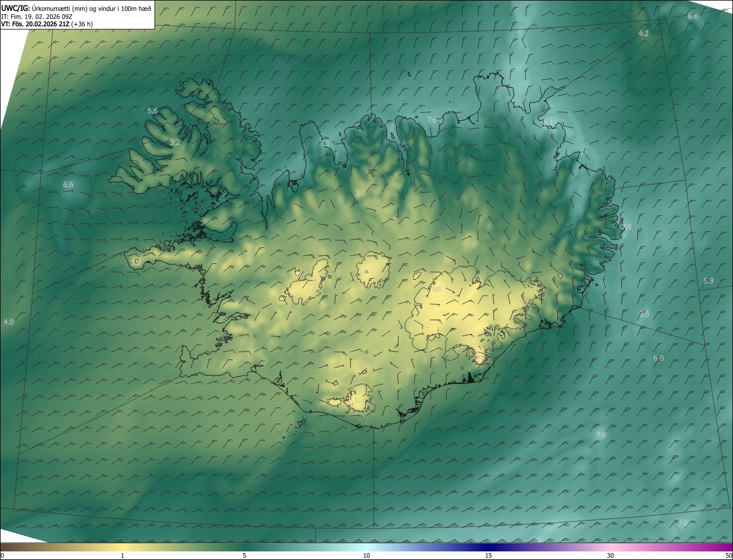Viewport: 733px width, 560px height.
Task: Click the 10 tick label on the colour scale
Action: pyautogui.click(x=366, y=555)
